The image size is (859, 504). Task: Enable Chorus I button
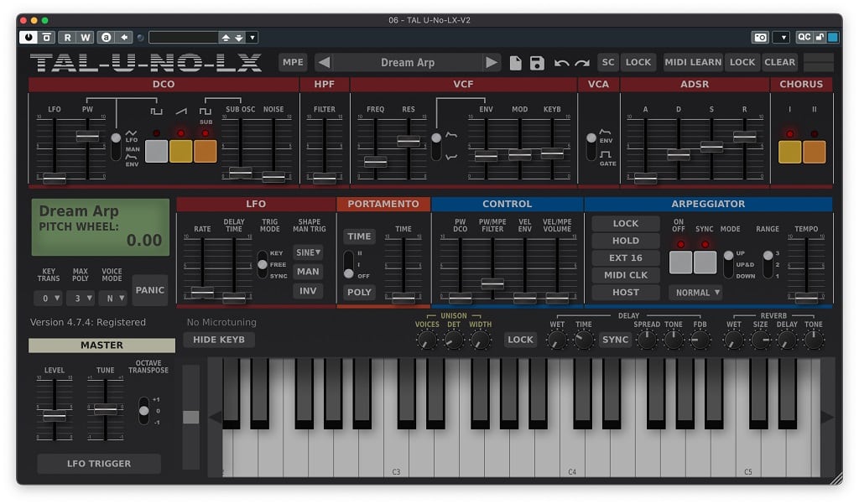[789, 152]
